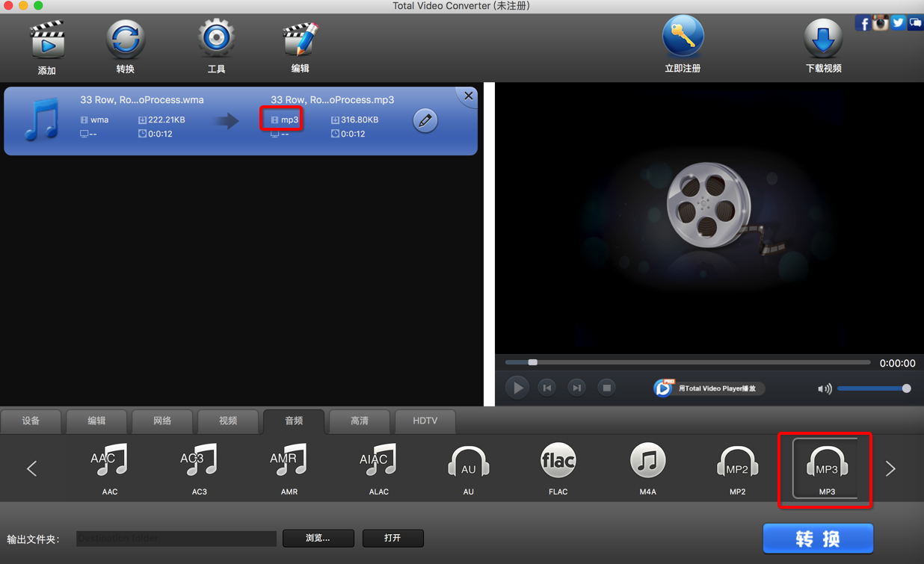
Task: Switch to the 编辑 format tab
Action: tap(96, 421)
